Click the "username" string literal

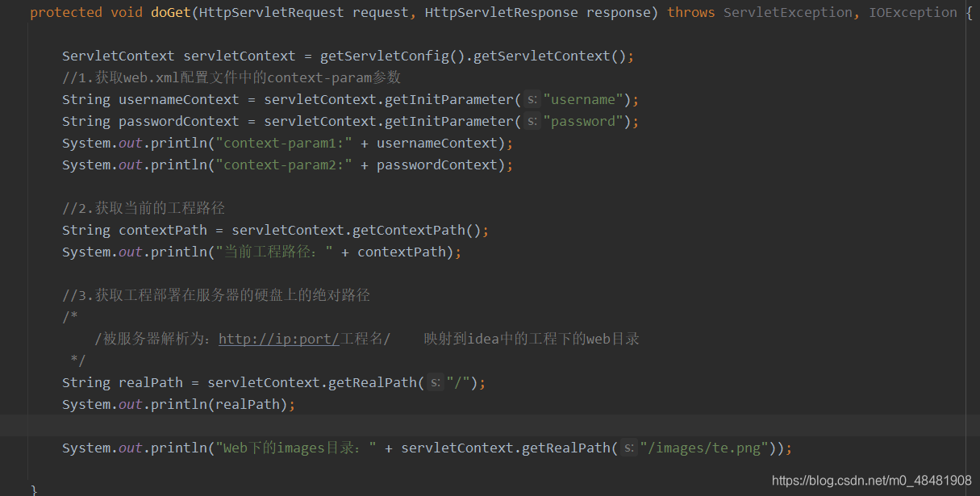583,99
